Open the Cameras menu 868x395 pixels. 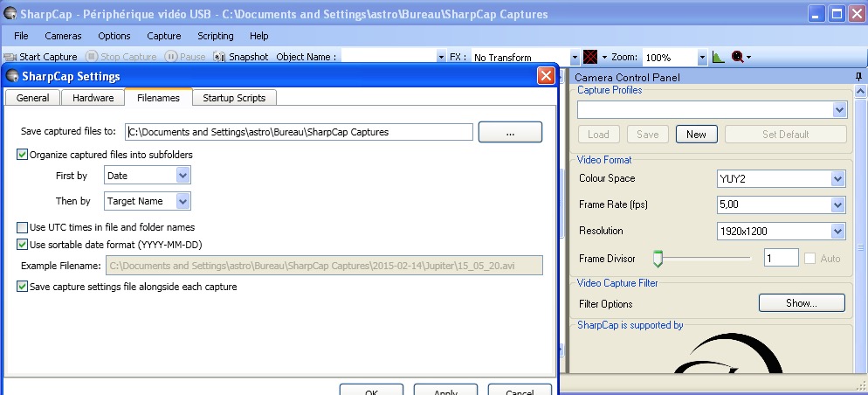[x=63, y=36]
